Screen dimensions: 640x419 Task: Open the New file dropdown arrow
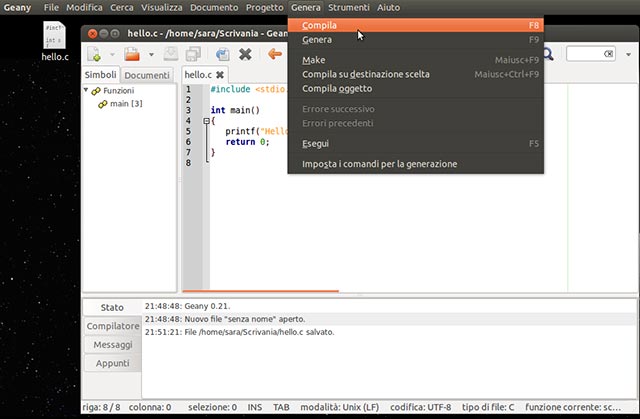coord(111,54)
